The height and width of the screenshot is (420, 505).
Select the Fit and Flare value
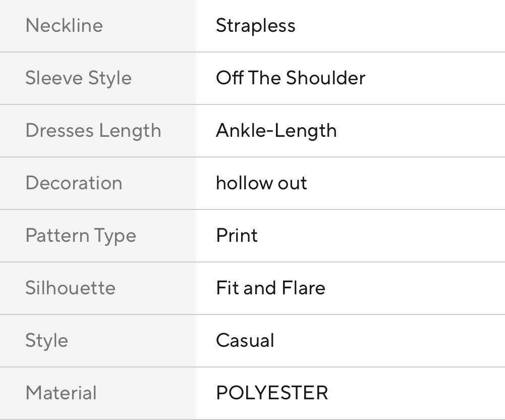[270, 288]
